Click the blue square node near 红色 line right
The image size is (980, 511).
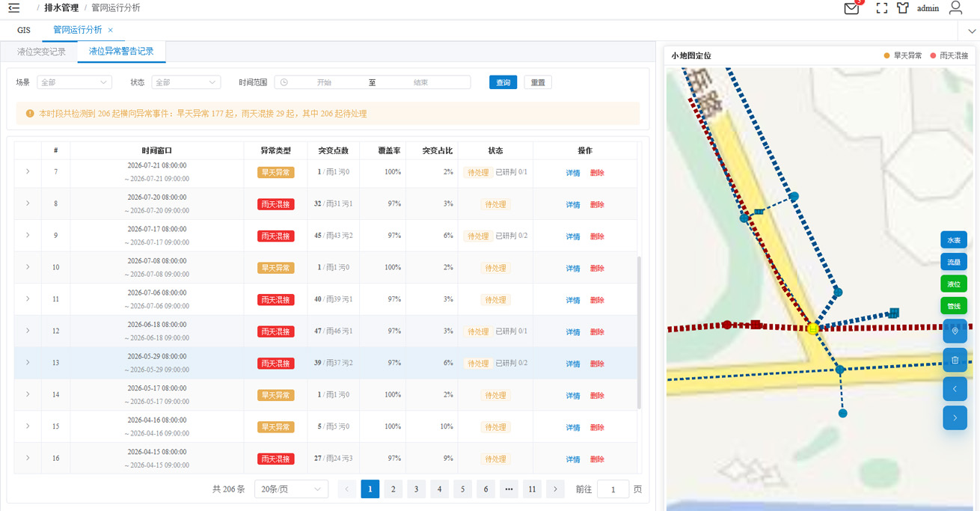click(x=893, y=313)
